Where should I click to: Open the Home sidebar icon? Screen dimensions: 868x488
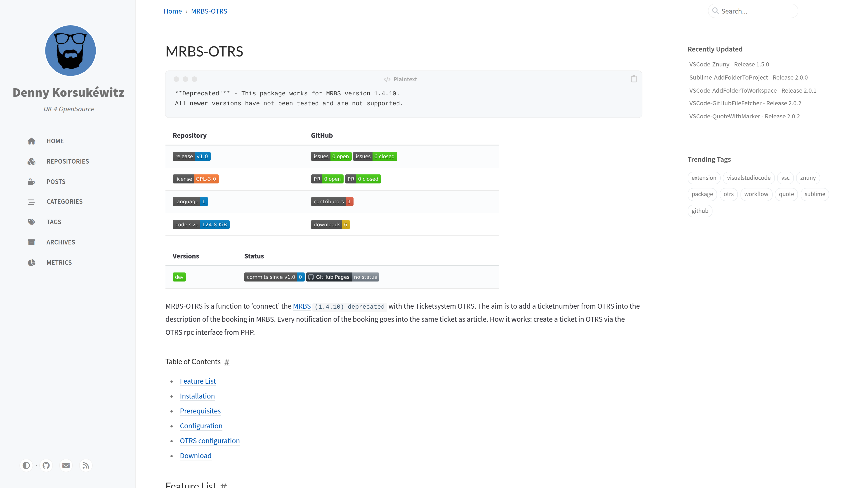31,141
